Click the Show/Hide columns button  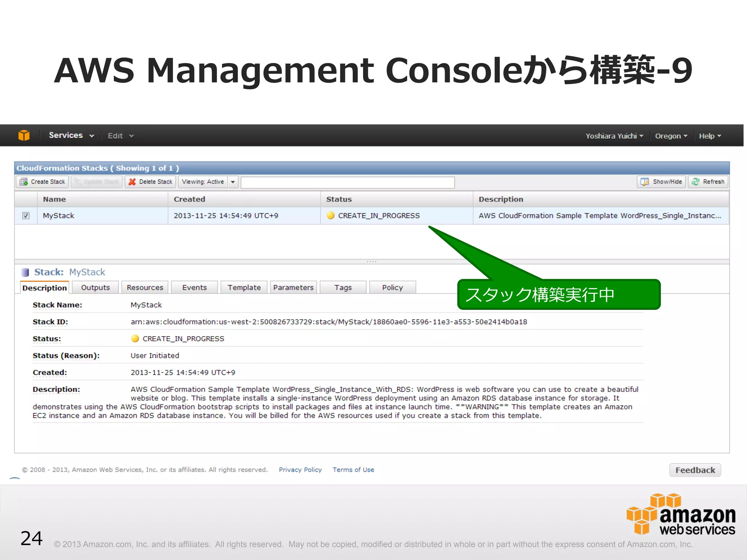(x=661, y=182)
